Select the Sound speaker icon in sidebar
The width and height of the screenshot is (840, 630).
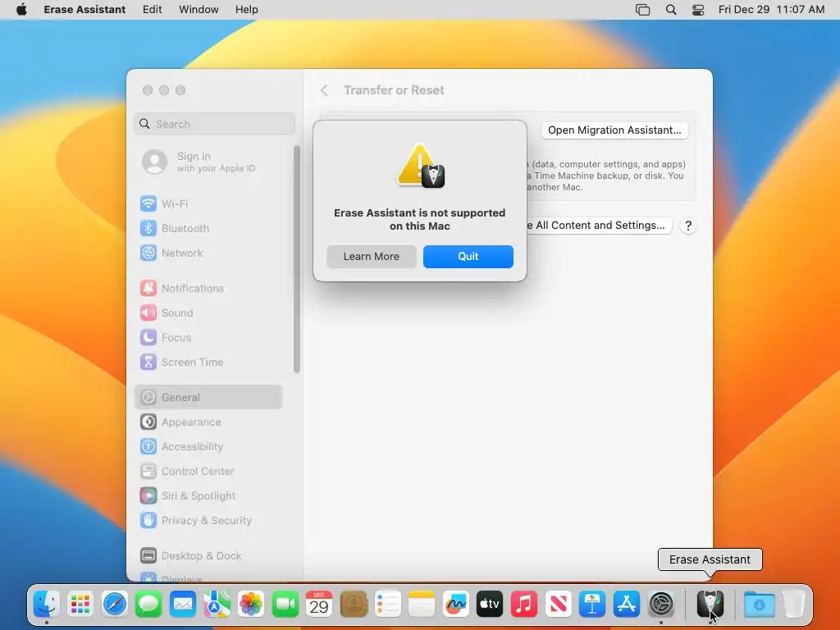148,313
